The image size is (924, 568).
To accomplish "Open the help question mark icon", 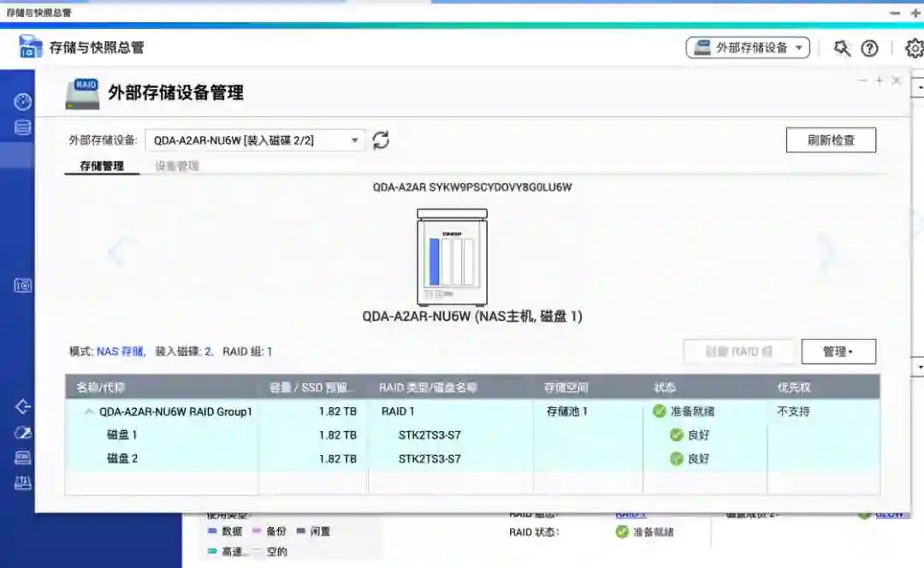I will 870,48.
